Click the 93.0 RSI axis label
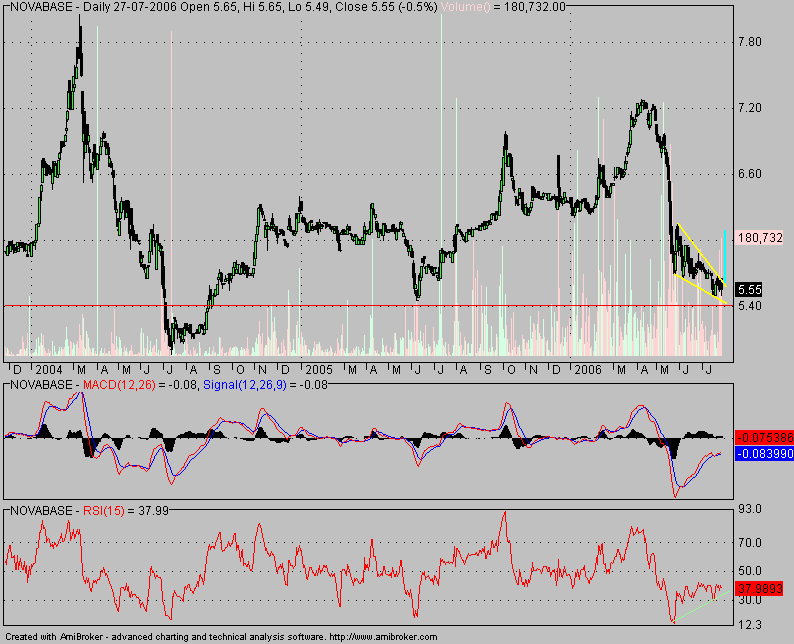Image resolution: width=794 pixels, height=644 pixels. click(750, 509)
